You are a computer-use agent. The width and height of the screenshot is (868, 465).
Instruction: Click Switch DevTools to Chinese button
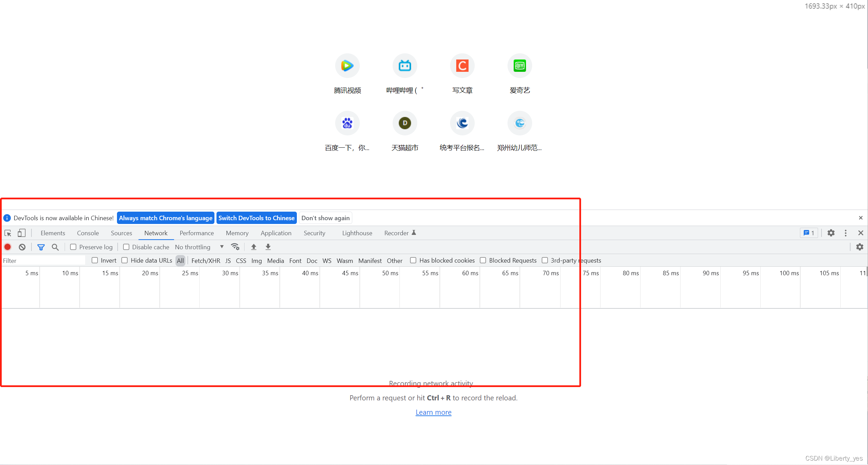click(x=257, y=218)
